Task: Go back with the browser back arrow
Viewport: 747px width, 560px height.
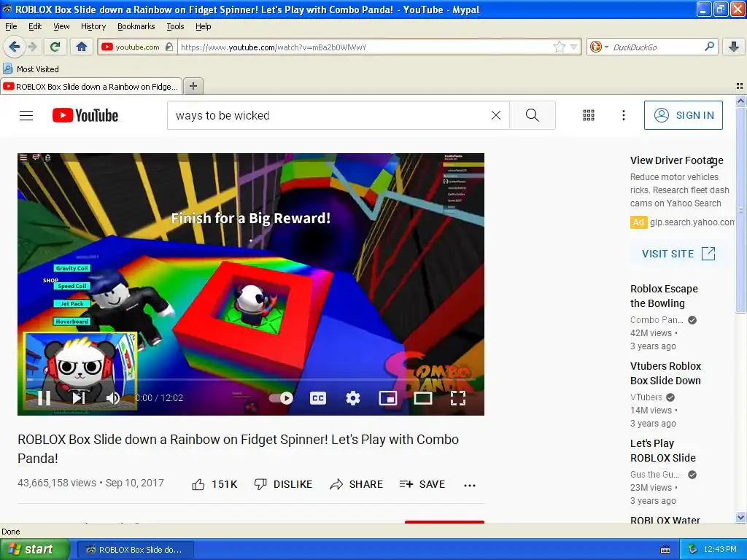Action: click(14, 47)
